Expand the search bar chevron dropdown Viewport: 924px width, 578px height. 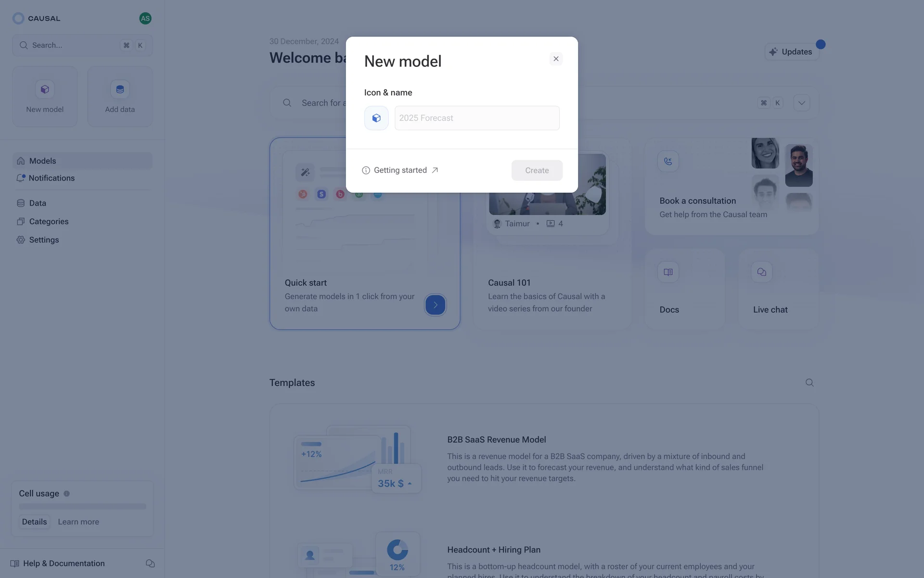(801, 103)
